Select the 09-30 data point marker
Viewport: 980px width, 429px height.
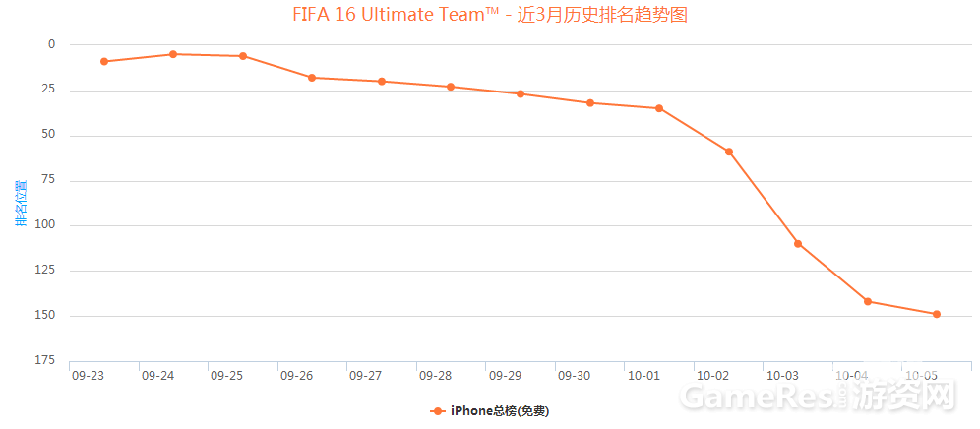pos(590,102)
